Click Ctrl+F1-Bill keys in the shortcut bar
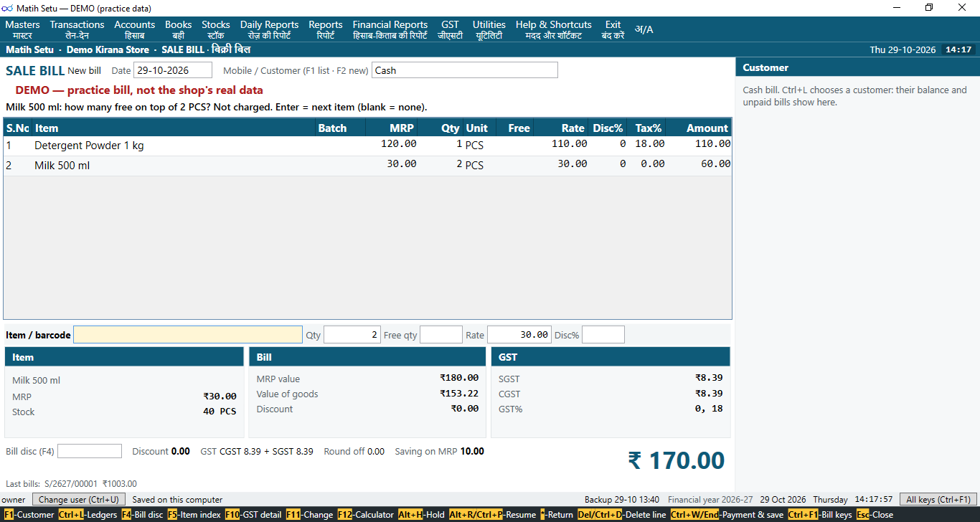The width and height of the screenshot is (980, 522). [820, 515]
